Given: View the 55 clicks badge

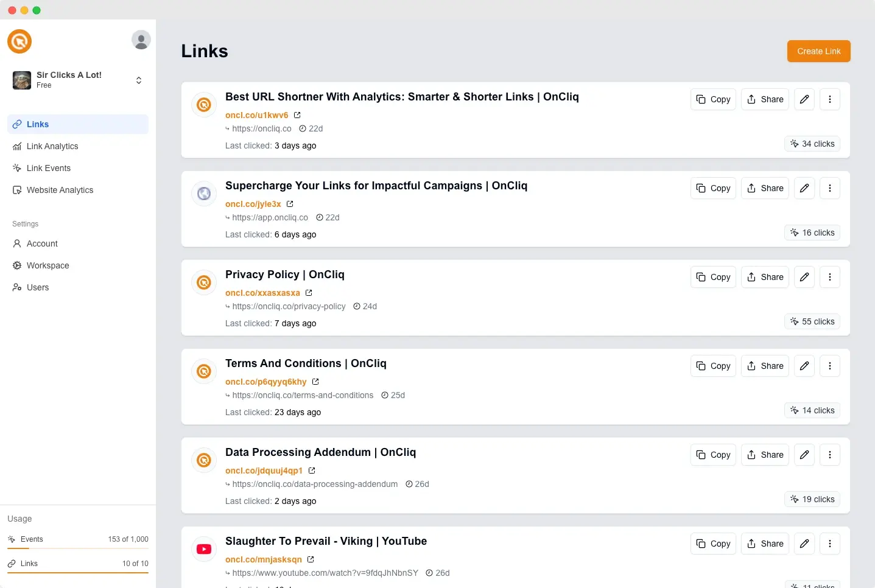Looking at the screenshot, I should click(812, 321).
